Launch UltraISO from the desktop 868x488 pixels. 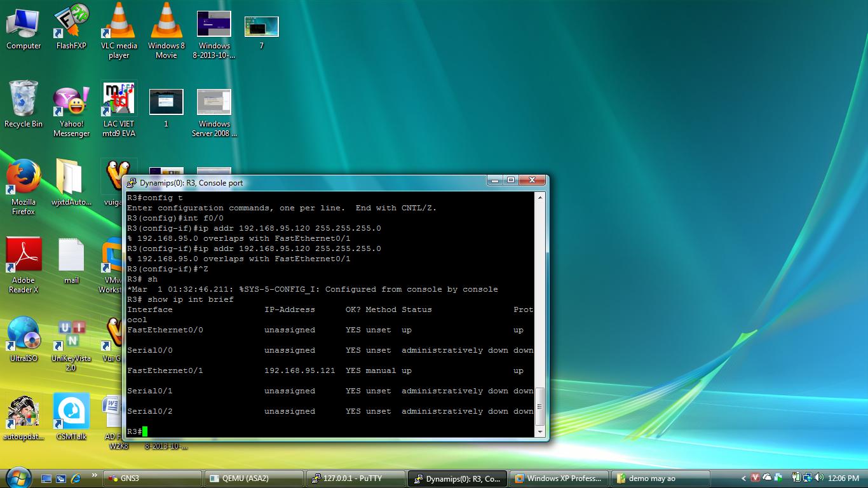click(x=24, y=335)
